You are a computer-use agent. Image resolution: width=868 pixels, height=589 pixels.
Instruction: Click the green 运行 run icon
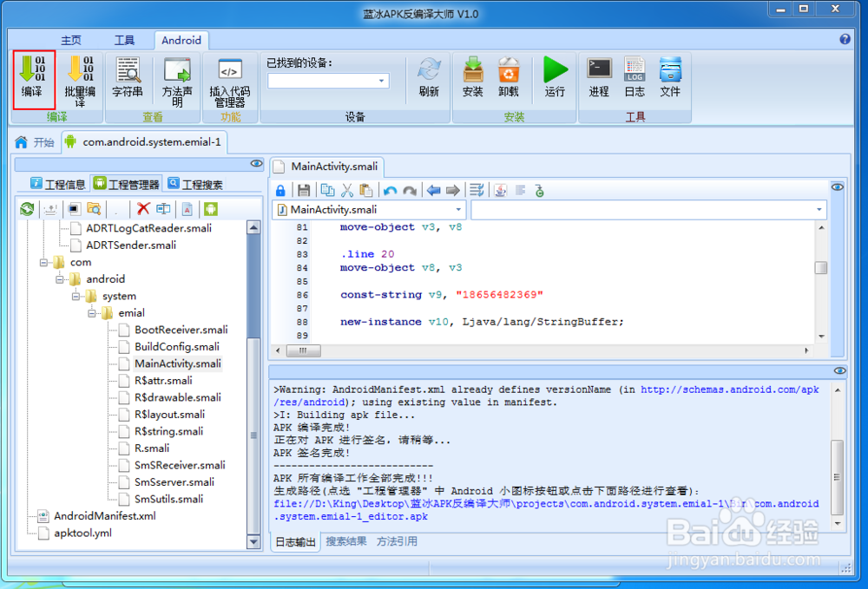click(555, 77)
